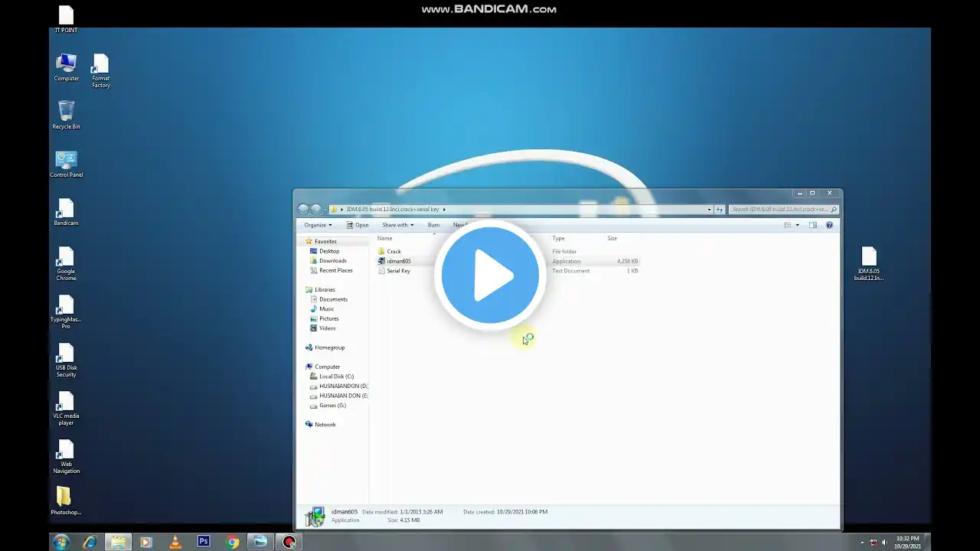Image resolution: width=980 pixels, height=551 pixels.
Task: Refresh the Explorer folder view
Action: click(719, 209)
